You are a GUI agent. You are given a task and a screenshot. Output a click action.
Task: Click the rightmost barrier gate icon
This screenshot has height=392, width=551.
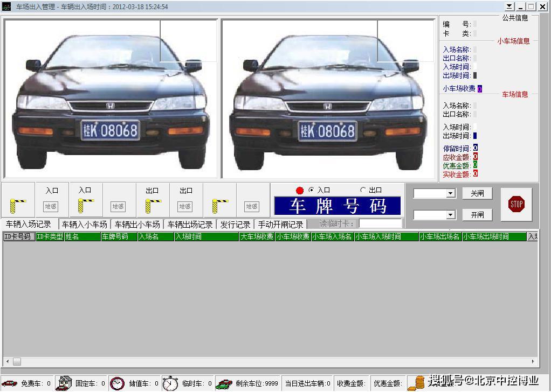tap(220, 206)
